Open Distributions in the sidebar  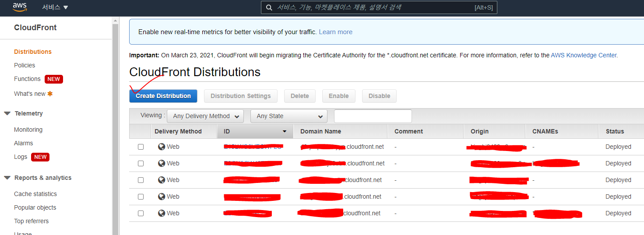click(x=33, y=52)
